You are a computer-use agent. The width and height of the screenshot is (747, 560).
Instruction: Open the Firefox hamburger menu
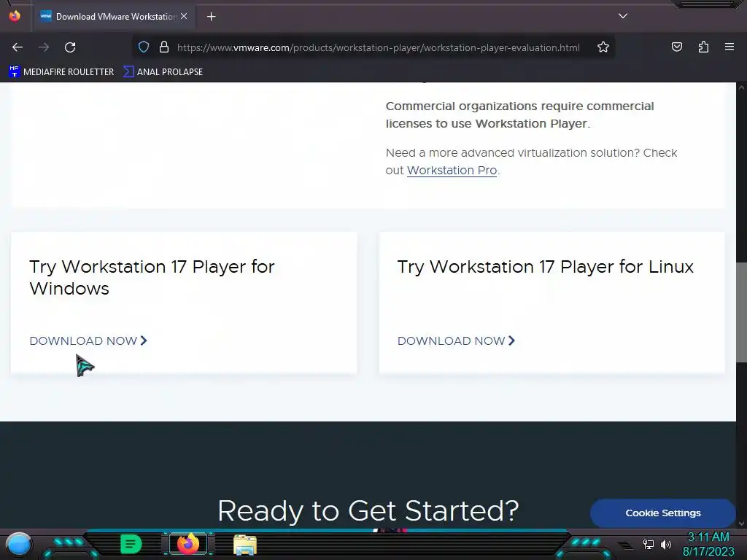pyautogui.click(x=729, y=47)
